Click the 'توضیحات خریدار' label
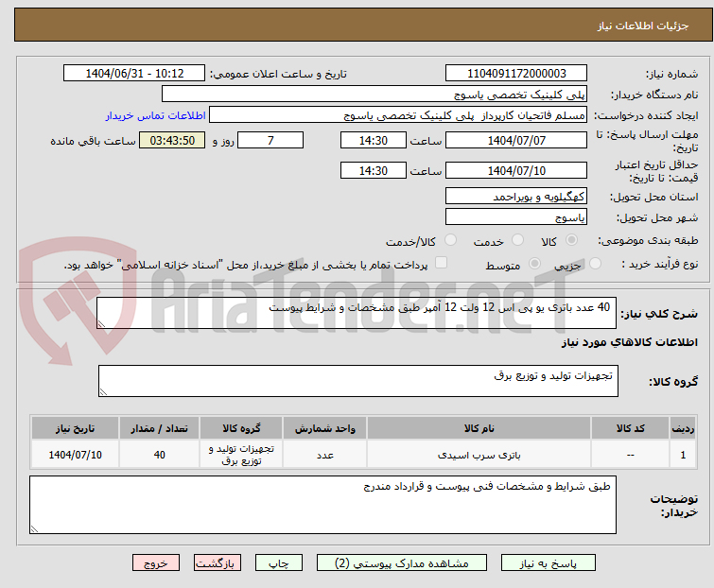The width and height of the screenshot is (714, 588). pyautogui.click(x=674, y=506)
